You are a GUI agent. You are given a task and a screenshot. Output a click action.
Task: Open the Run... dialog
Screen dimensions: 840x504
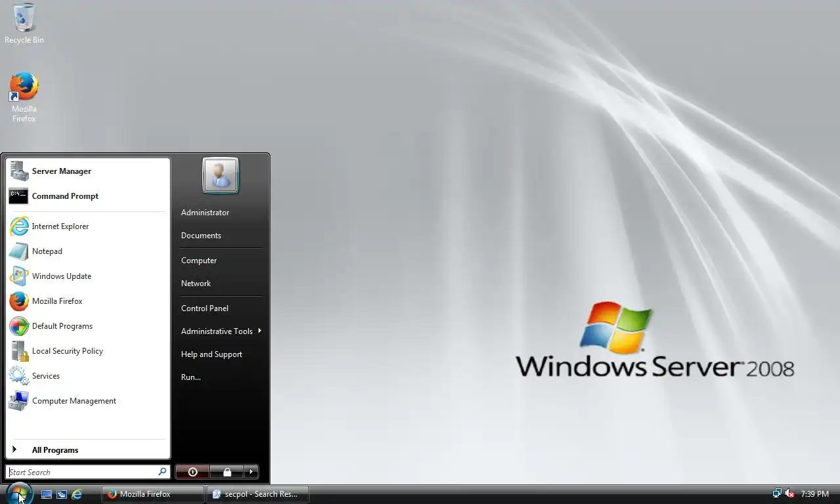[x=191, y=377]
